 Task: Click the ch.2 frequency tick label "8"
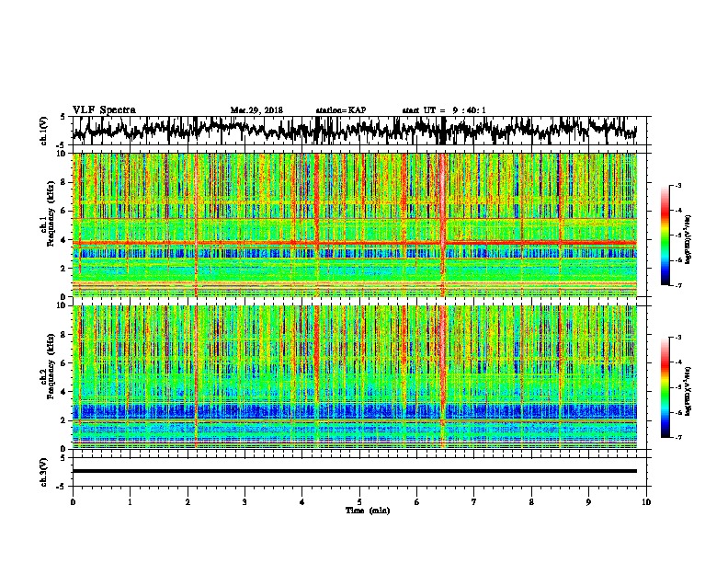point(65,335)
